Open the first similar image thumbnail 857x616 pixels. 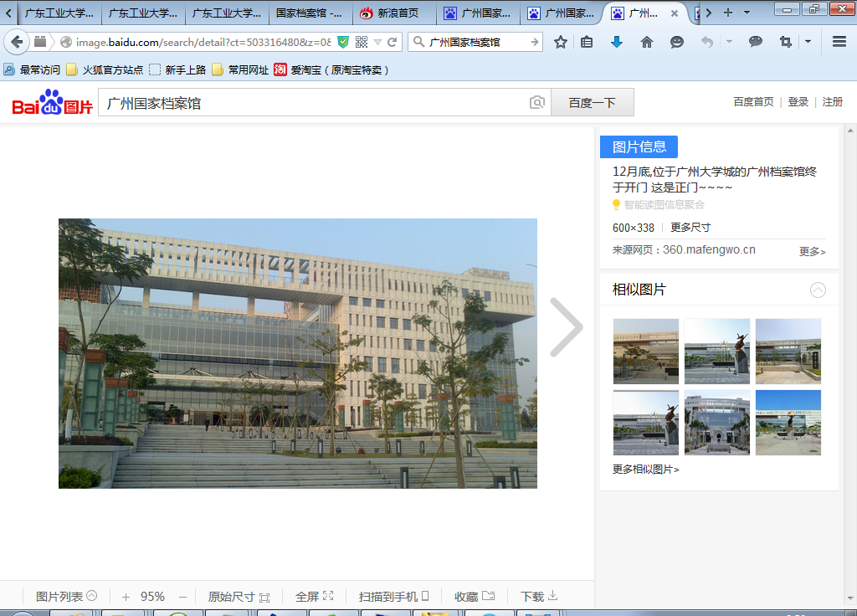coord(645,352)
